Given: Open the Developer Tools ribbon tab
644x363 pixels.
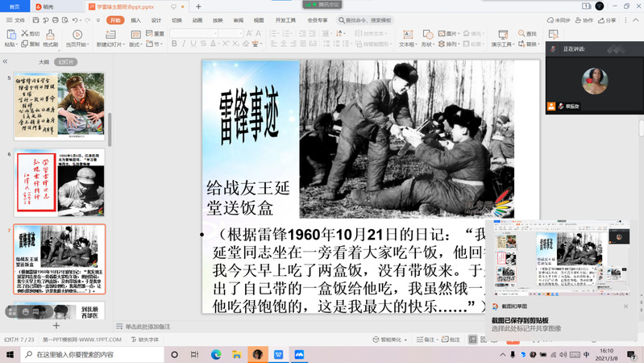Looking at the screenshot, I should tap(285, 20).
